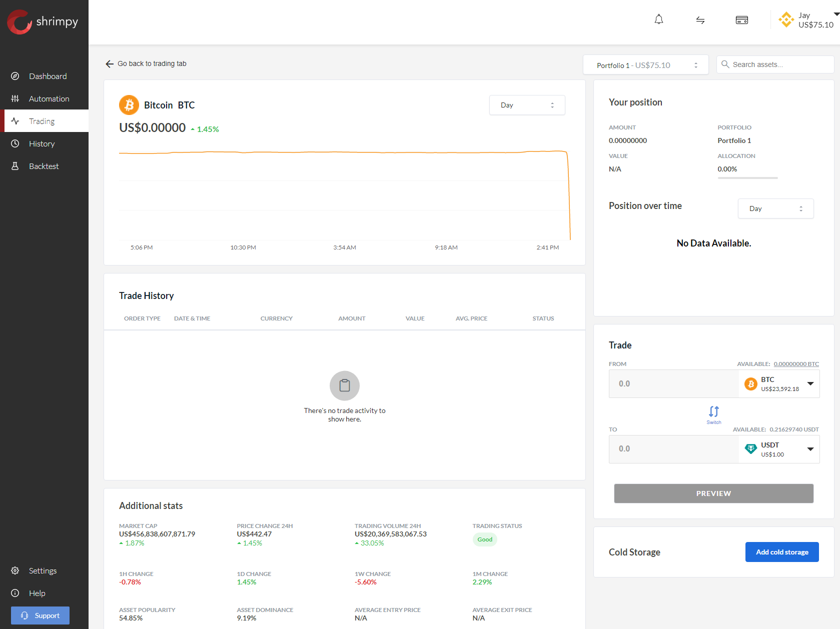Open the notifications bell
Image resolution: width=840 pixels, height=629 pixels.
[x=659, y=19]
